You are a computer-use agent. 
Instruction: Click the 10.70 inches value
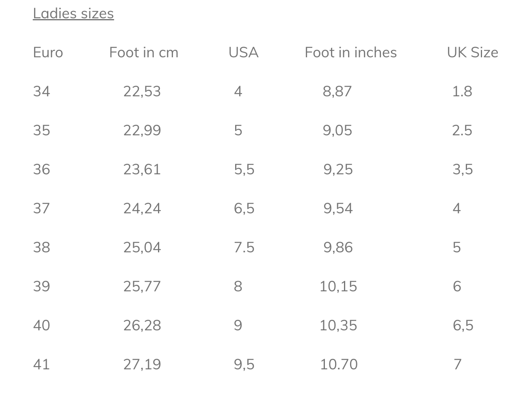coord(339,364)
